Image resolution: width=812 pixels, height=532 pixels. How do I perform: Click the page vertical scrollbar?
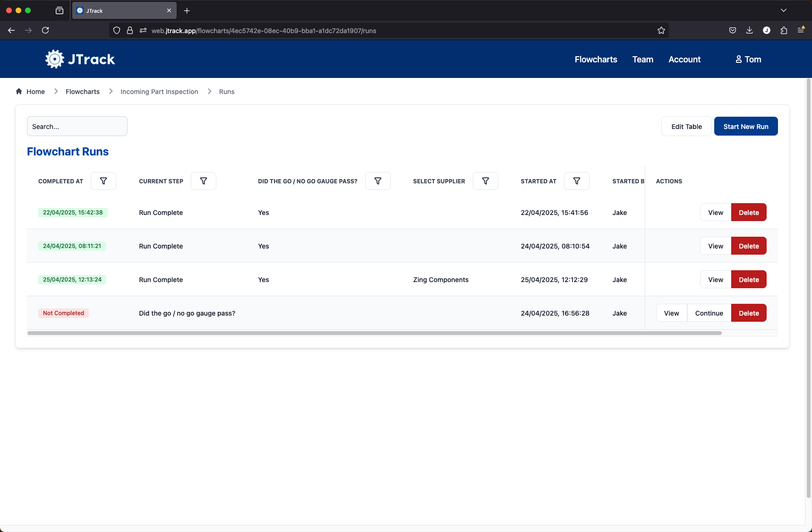(x=808, y=288)
